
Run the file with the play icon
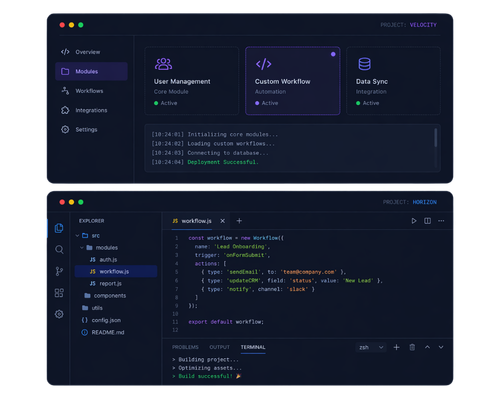point(414,221)
